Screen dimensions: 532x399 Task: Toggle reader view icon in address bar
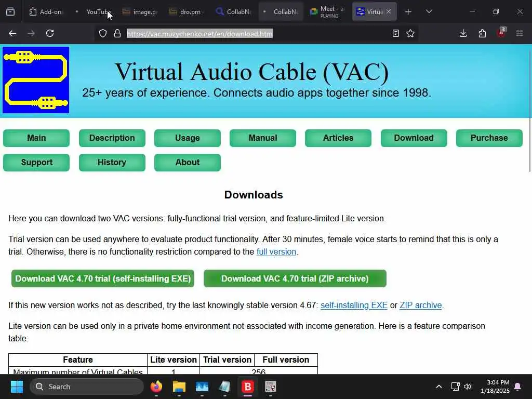click(x=395, y=33)
